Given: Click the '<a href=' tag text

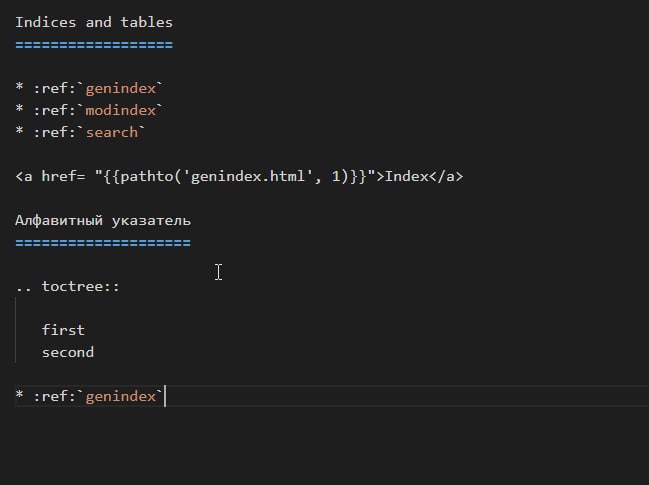Looking at the screenshot, I should 50,177.
